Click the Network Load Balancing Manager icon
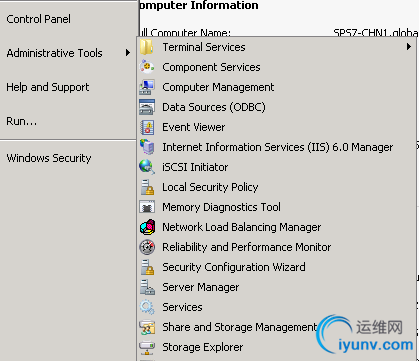 (147, 227)
